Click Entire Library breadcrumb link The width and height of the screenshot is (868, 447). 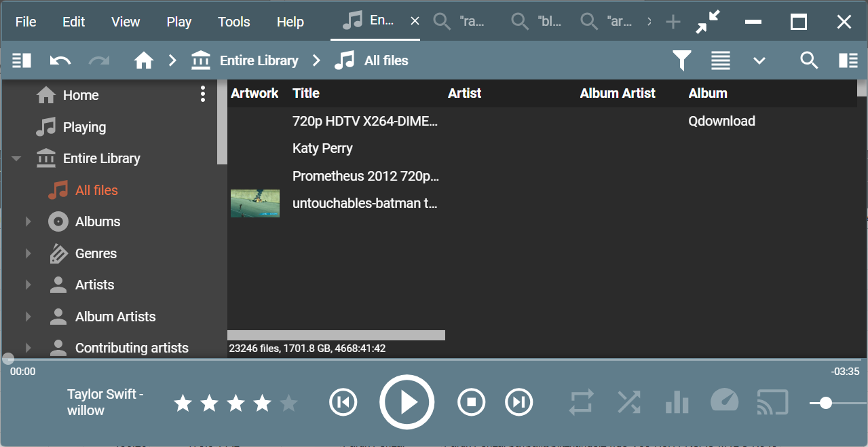(259, 60)
